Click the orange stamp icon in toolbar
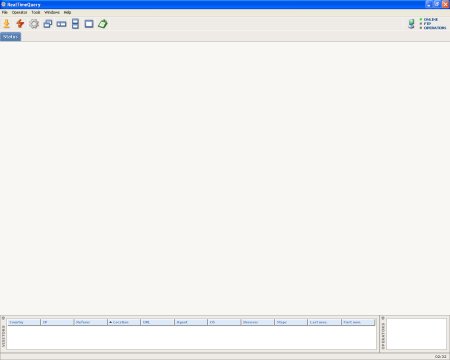The width and height of the screenshot is (450, 360). click(6, 24)
